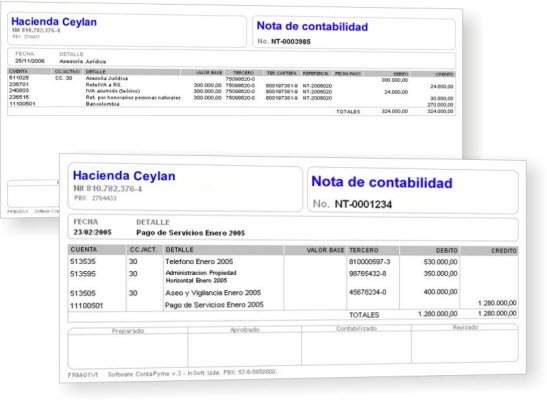Image resolution: width=547 pixels, height=401 pixels.
Task: Click the CUENTA column header on the front note
Action: 84,250
